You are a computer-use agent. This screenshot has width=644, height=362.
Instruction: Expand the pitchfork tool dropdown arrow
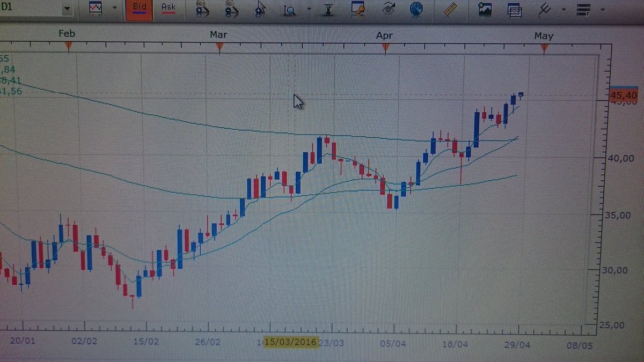tap(563, 10)
